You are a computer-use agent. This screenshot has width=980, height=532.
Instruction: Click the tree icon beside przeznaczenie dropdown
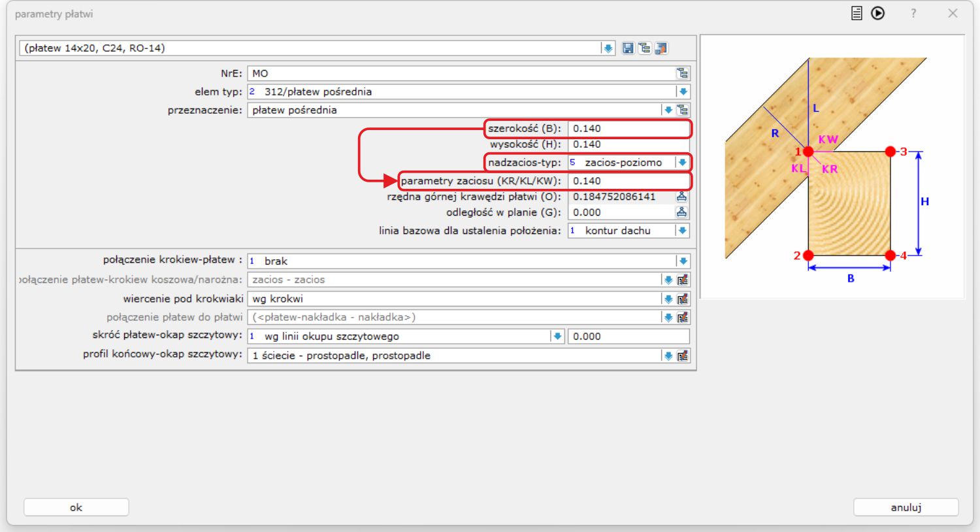pyautogui.click(x=682, y=110)
